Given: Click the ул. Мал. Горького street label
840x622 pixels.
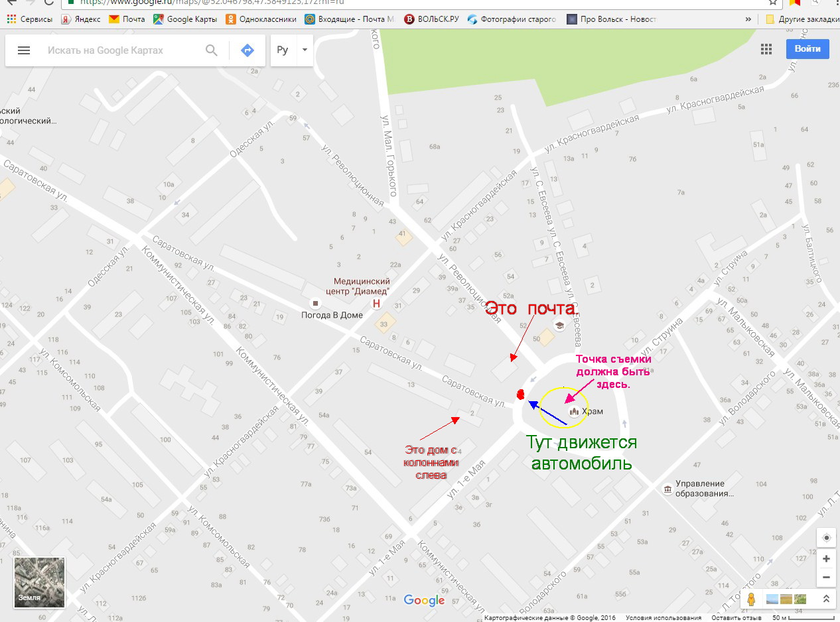Looking at the screenshot, I should click(387, 156).
